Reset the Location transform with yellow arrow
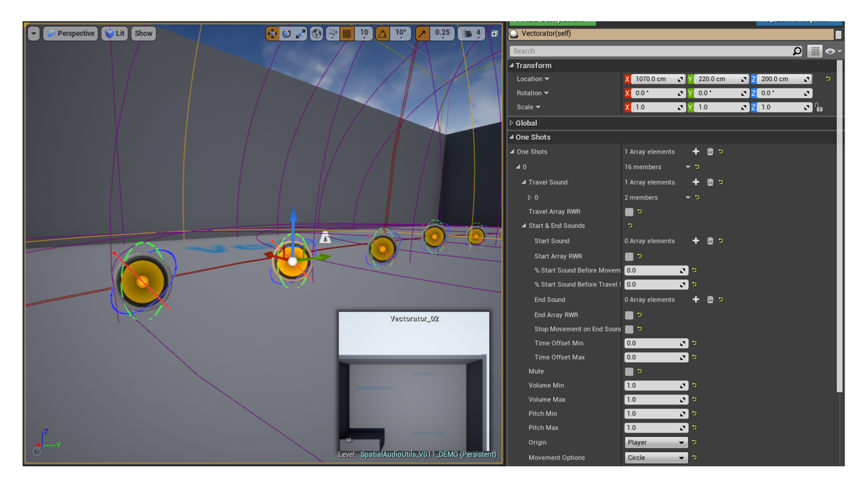Image resolution: width=868 pixels, height=488 pixels. 828,79
